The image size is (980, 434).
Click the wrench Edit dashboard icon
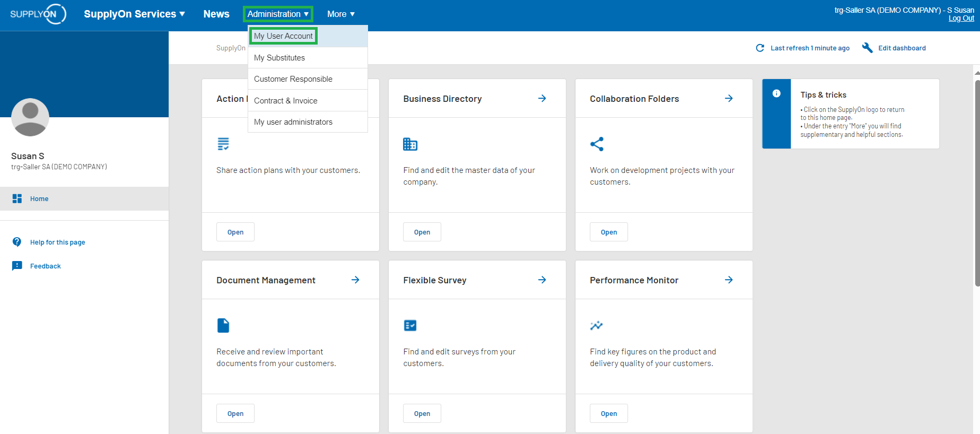pos(868,48)
